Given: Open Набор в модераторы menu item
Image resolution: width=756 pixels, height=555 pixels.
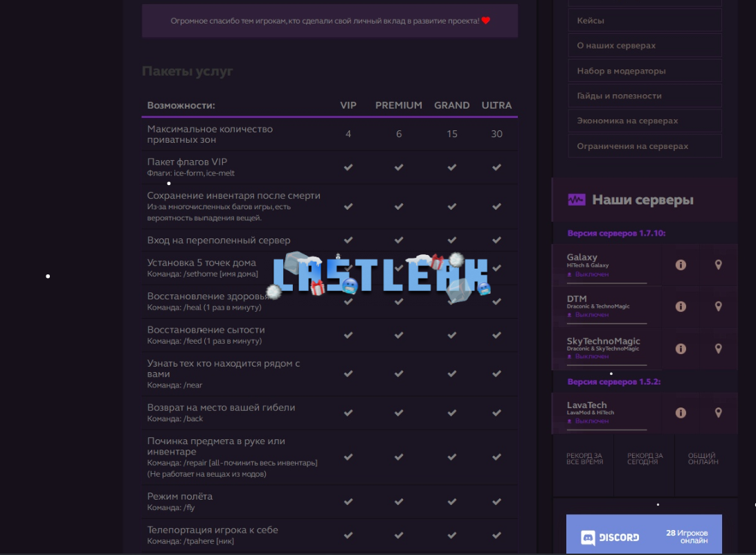Looking at the screenshot, I should tap(645, 71).
